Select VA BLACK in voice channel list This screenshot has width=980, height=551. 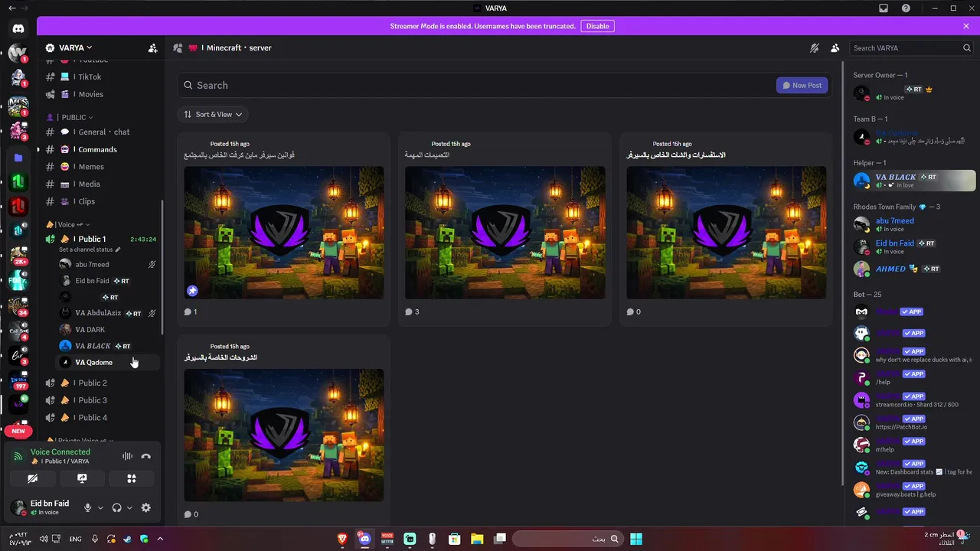[x=109, y=346]
